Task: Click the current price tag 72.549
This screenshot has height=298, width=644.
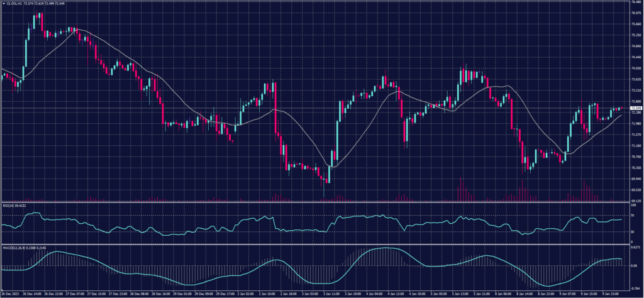Action: point(635,108)
